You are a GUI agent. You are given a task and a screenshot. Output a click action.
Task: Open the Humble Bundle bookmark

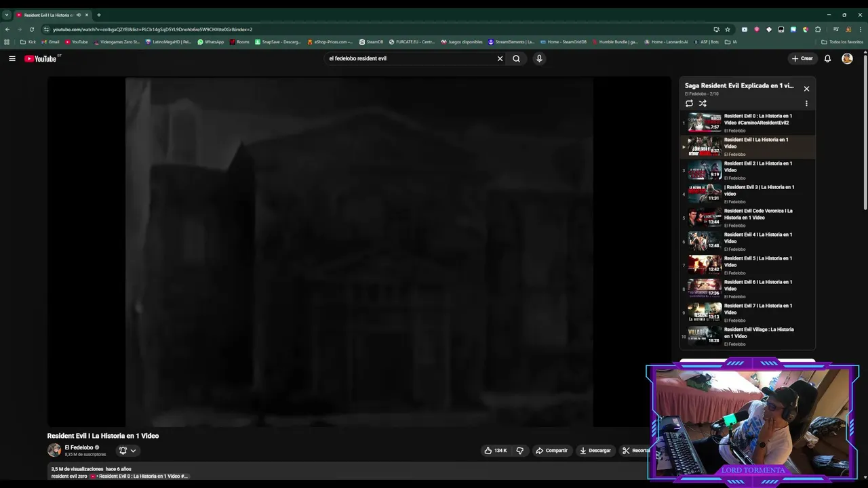[x=615, y=42]
